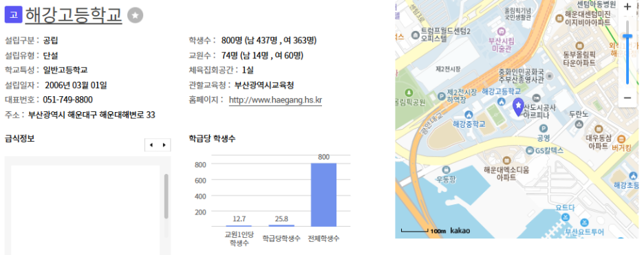Click the phone number 051-749-8800
This screenshot has width=644, height=255.
coord(67,100)
